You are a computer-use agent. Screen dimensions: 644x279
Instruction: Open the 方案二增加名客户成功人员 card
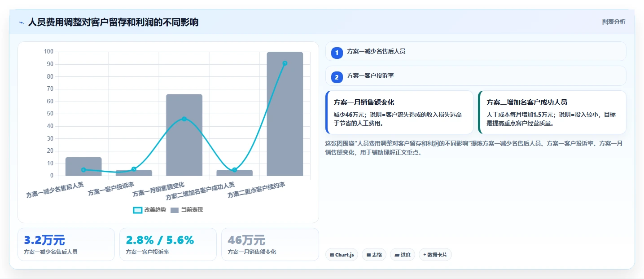[552, 112]
